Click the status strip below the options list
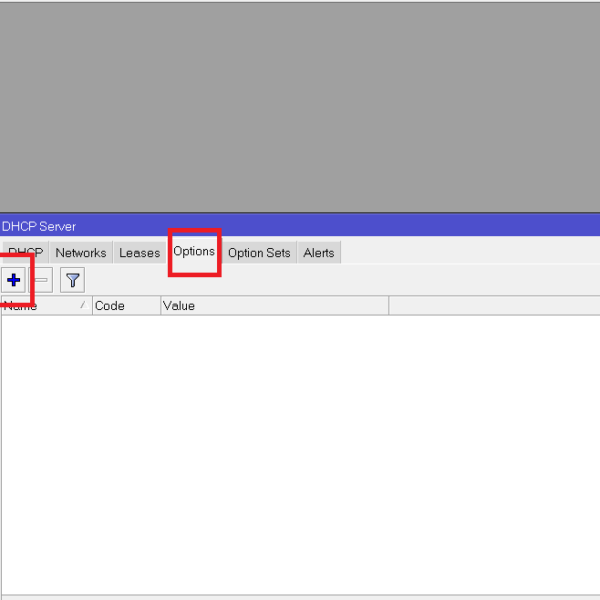 (x=300, y=596)
